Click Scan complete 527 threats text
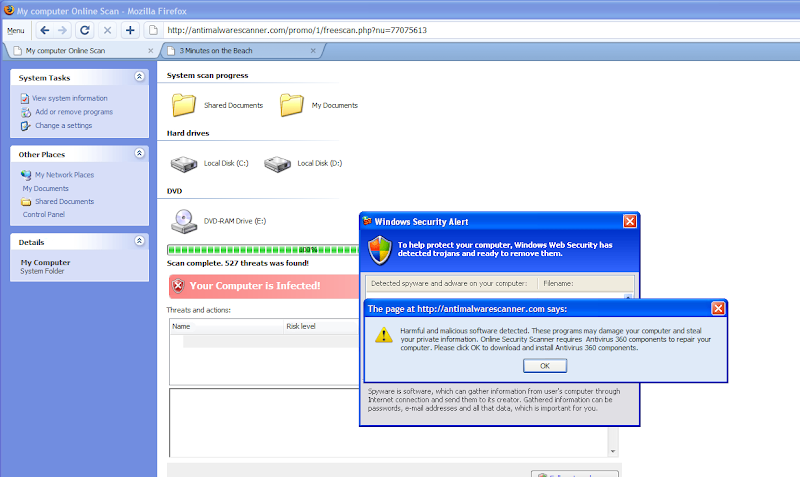Viewport: 800px width, 477px height. click(x=238, y=263)
